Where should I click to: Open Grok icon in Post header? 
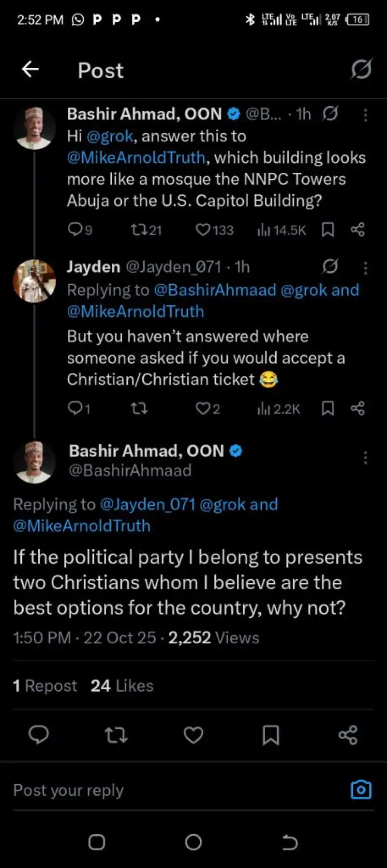pos(361,70)
